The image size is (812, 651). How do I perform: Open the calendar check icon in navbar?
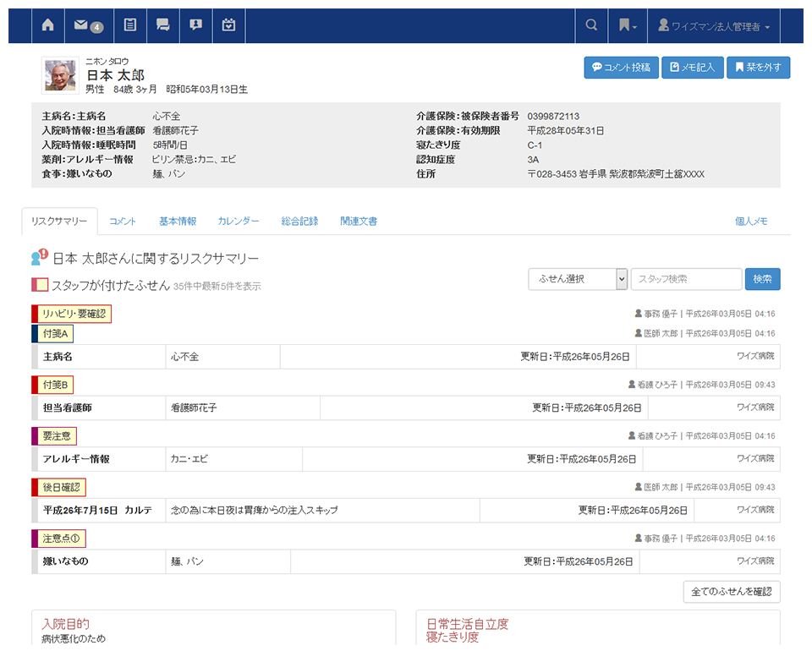[x=228, y=25]
